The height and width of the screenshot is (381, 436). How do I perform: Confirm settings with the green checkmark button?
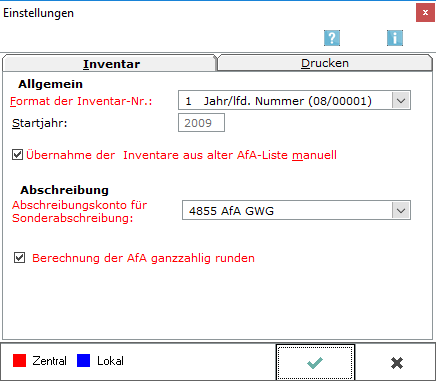pos(315,362)
